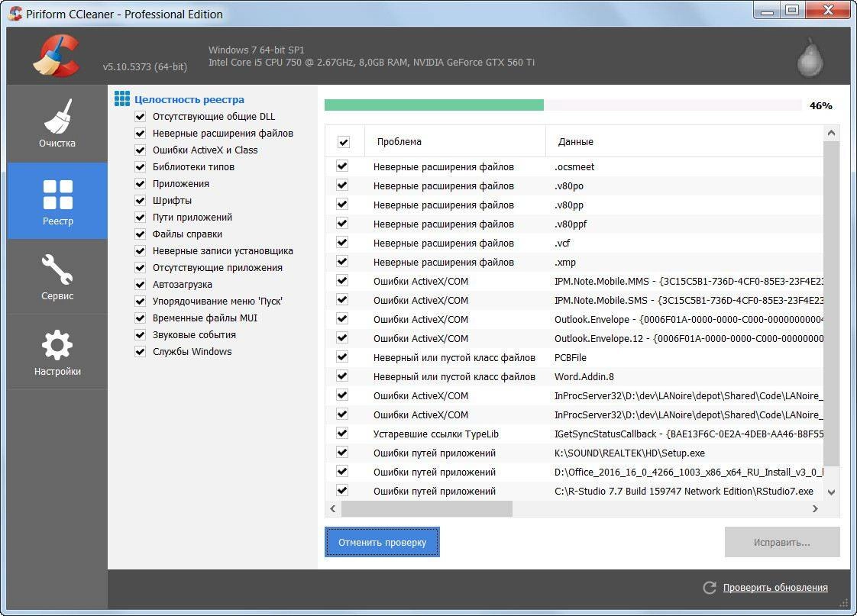Click the scan progress bar
857x616 pixels.
564,105
